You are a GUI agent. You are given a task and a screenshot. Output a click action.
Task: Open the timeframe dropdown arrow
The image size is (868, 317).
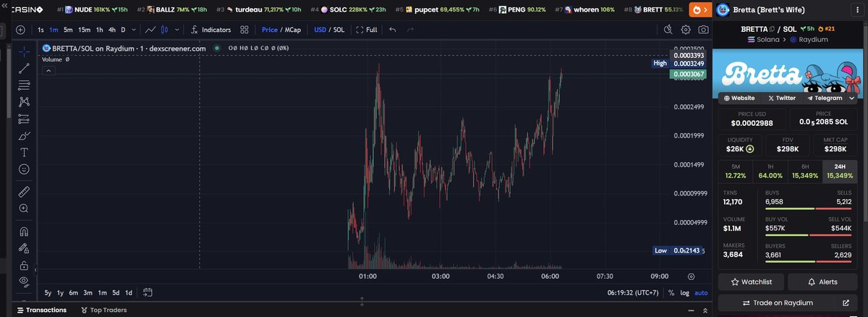pyautogui.click(x=134, y=30)
